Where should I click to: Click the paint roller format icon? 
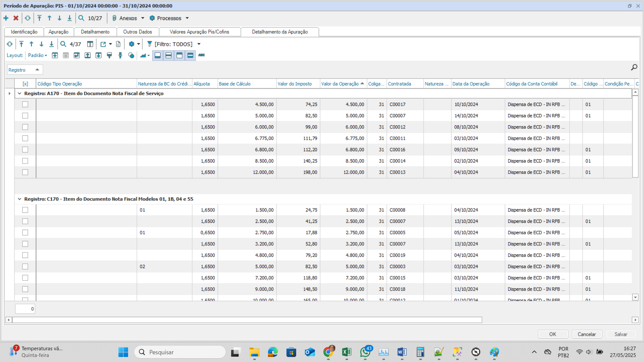click(x=109, y=55)
